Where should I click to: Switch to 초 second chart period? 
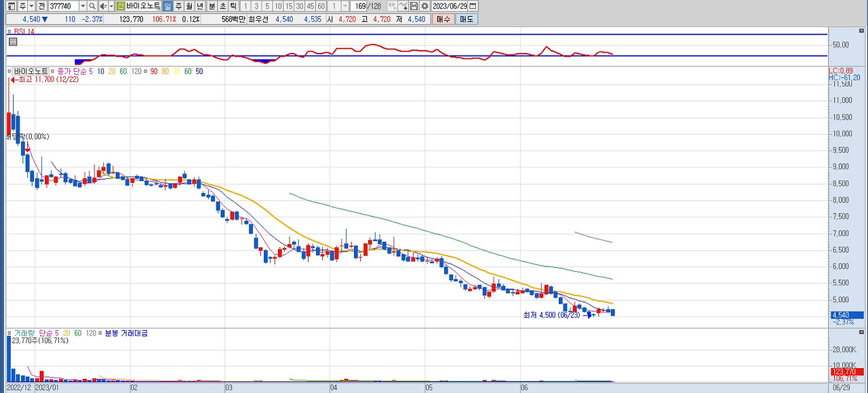[222, 6]
